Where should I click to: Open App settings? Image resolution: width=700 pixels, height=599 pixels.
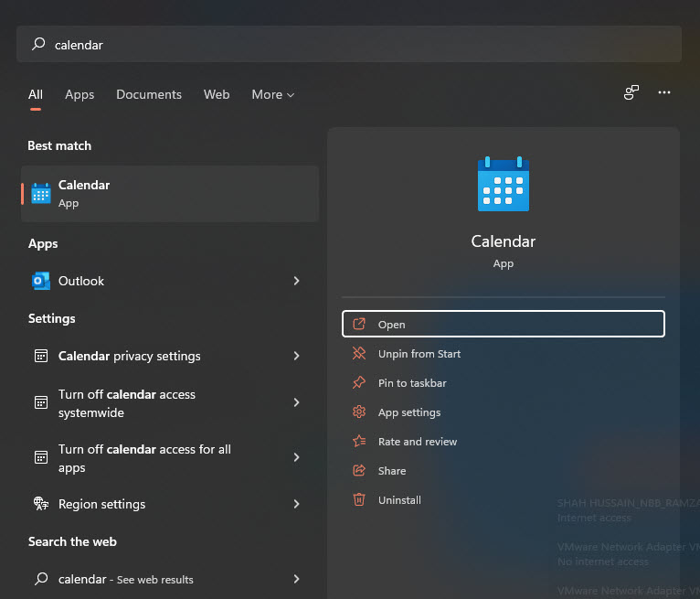(x=504, y=412)
